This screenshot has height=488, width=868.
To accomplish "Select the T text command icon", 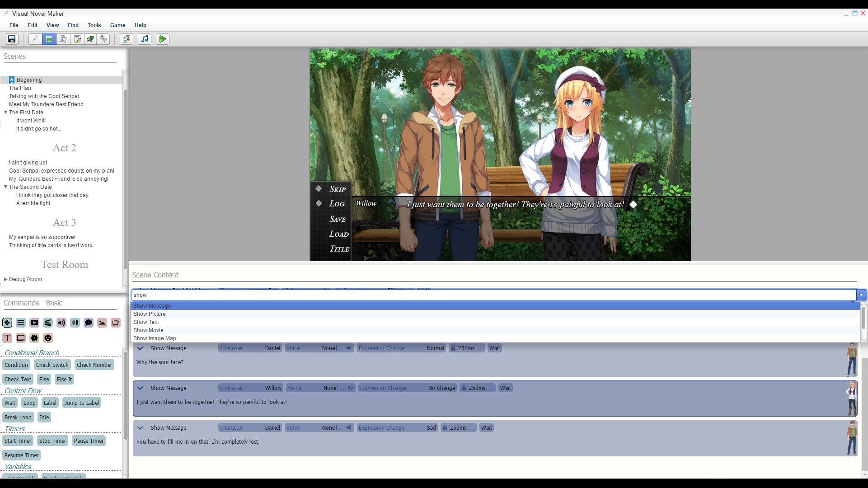I will click(x=7, y=338).
